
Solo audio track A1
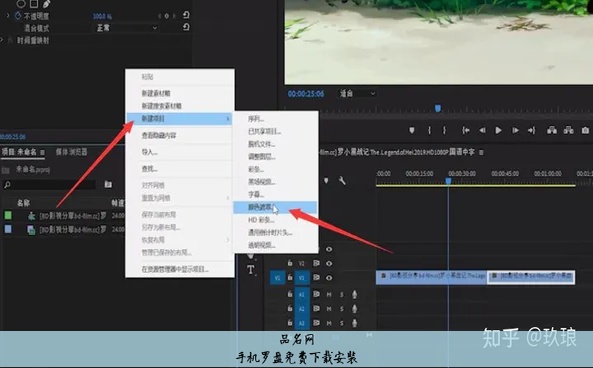(342, 294)
